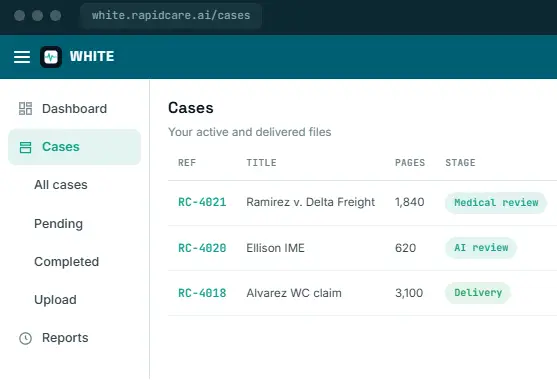Screen dimensions: 557x380
Task: Click the Cases sidebar icon
Action: (x=25, y=147)
